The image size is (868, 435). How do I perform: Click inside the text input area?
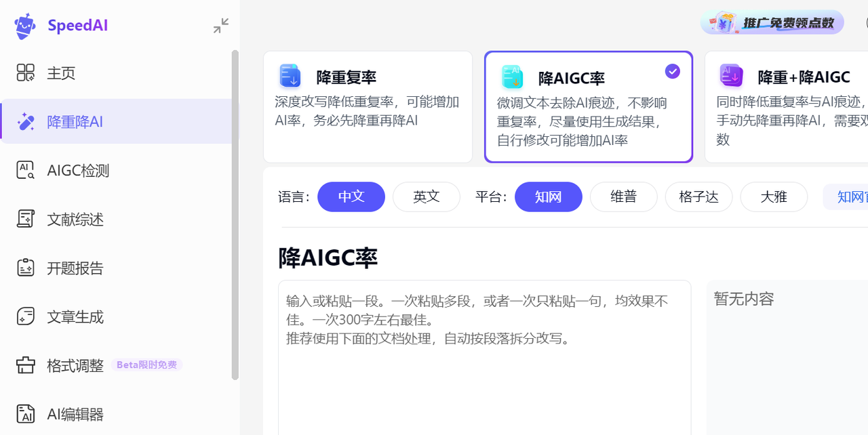click(485, 358)
